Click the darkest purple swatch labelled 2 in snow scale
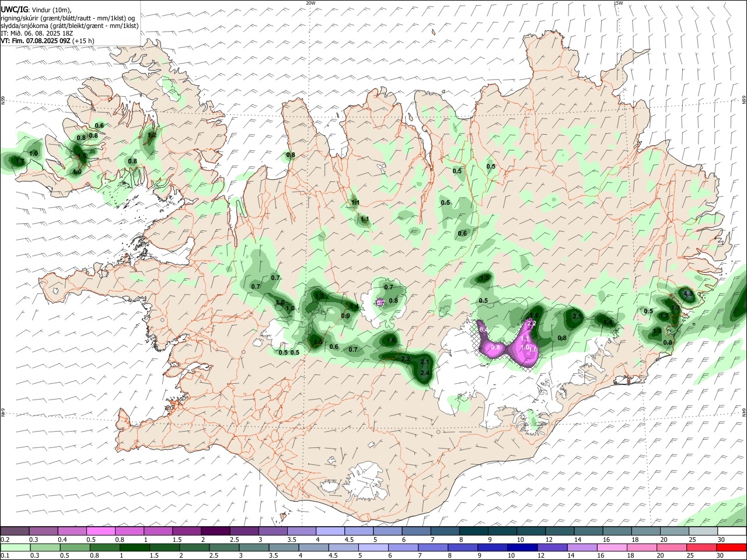The width and height of the screenshot is (747, 560). point(215,531)
